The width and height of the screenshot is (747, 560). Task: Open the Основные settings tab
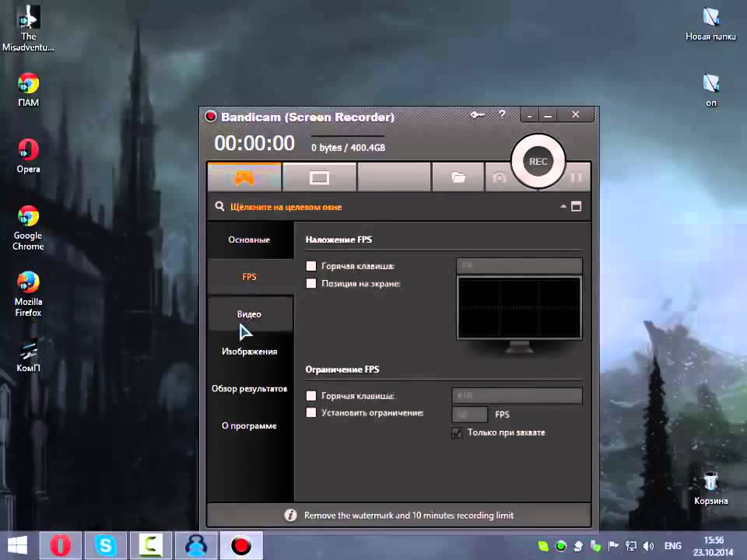tap(249, 240)
